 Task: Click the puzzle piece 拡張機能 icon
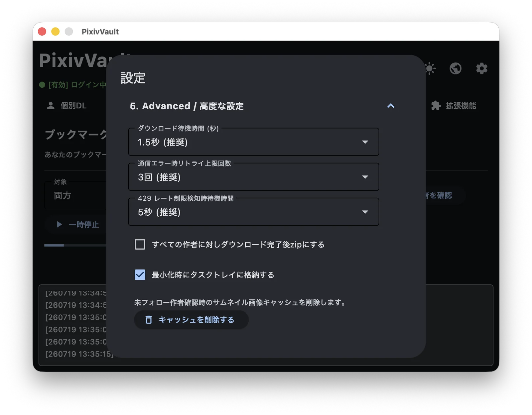436,106
